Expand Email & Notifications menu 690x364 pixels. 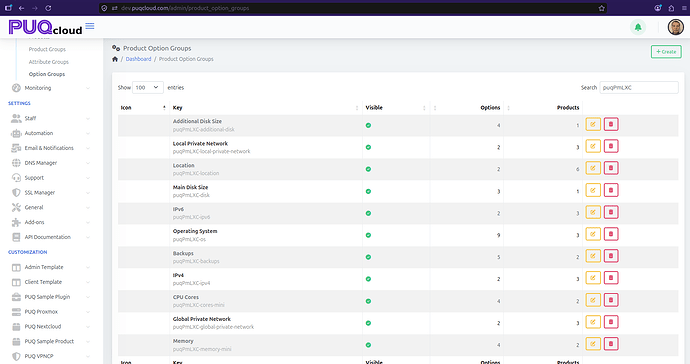(51, 148)
